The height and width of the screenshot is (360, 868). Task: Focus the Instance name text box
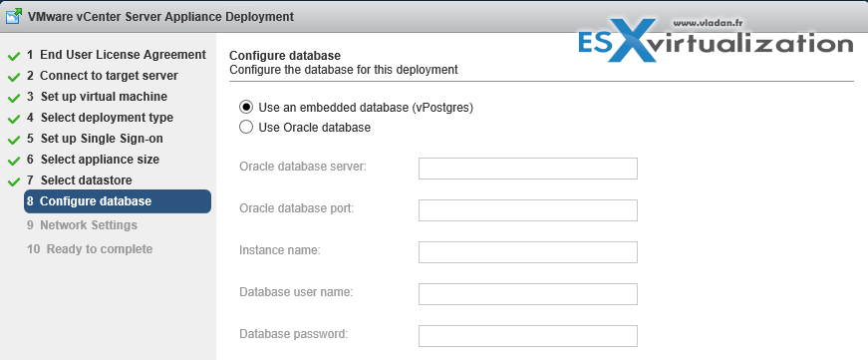(x=527, y=252)
